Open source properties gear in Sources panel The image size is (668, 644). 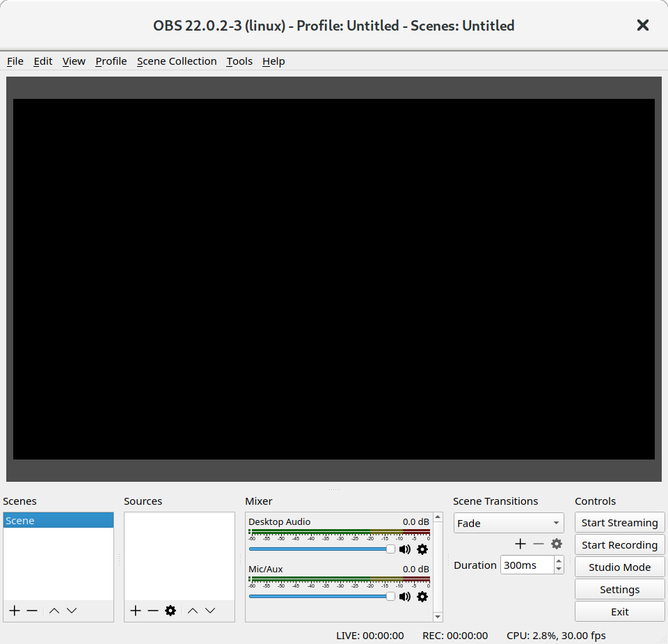170,611
